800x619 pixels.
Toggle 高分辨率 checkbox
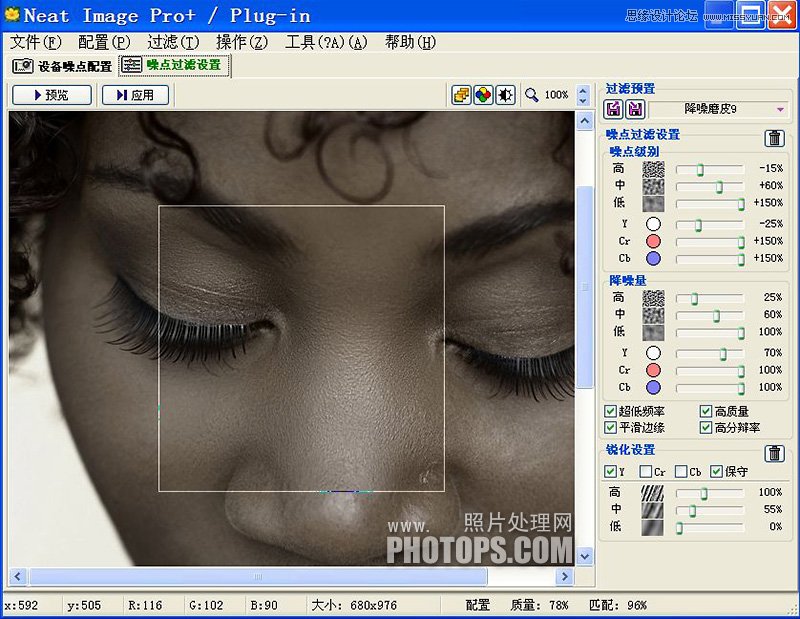tap(706, 428)
